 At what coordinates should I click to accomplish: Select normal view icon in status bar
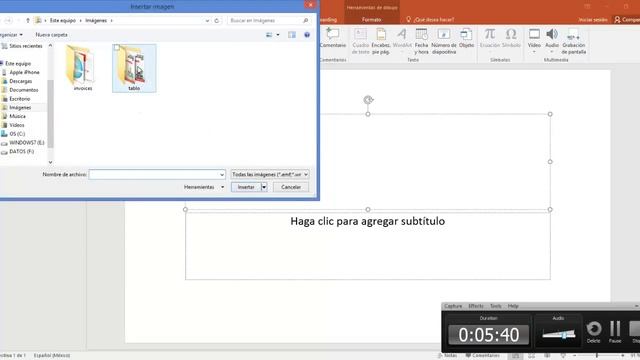pos(515,356)
